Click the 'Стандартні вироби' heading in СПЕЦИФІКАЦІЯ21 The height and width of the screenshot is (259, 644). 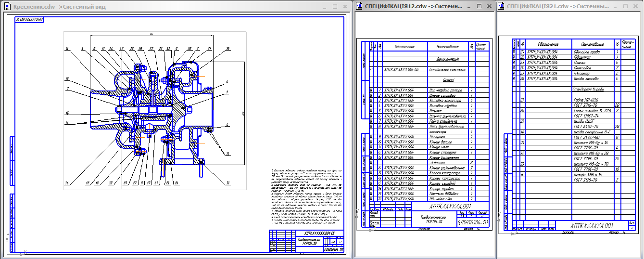(x=588, y=89)
